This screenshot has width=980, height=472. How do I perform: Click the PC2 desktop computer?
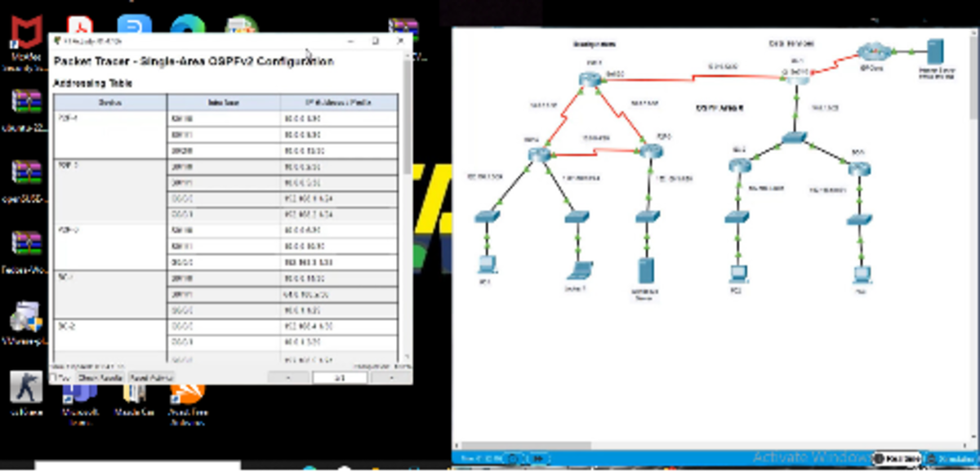tap(737, 274)
